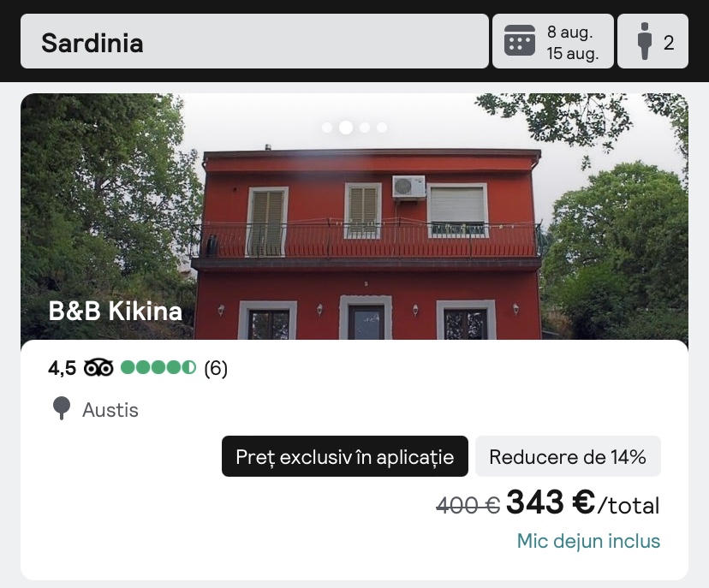The image size is (709, 588).
Task: Select the first photo carousel dot
Action: pos(327,128)
